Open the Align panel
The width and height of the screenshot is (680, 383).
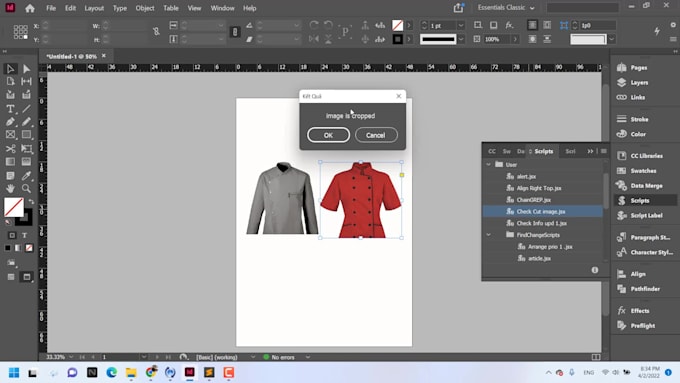coord(631,274)
